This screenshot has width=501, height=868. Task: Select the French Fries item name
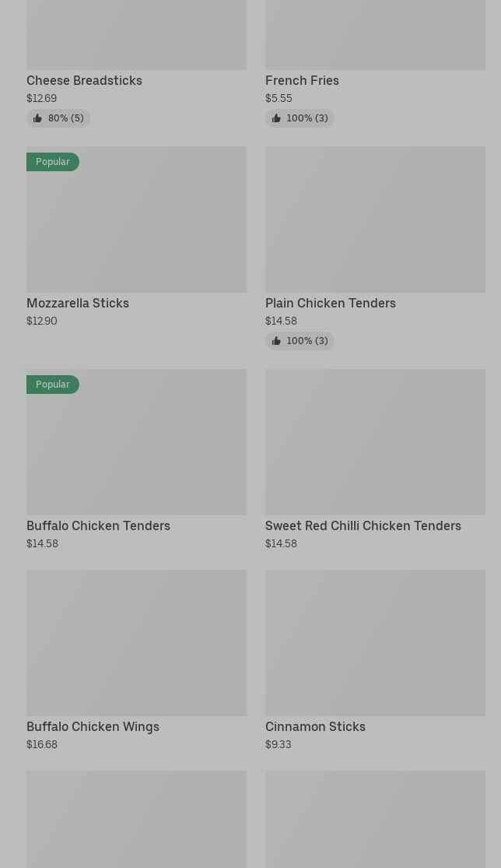[x=302, y=81]
